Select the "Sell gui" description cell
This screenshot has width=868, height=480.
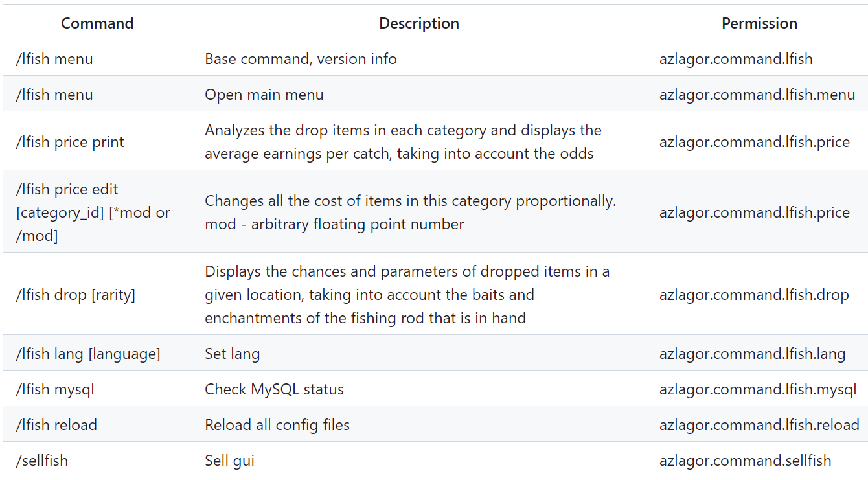[x=419, y=461]
